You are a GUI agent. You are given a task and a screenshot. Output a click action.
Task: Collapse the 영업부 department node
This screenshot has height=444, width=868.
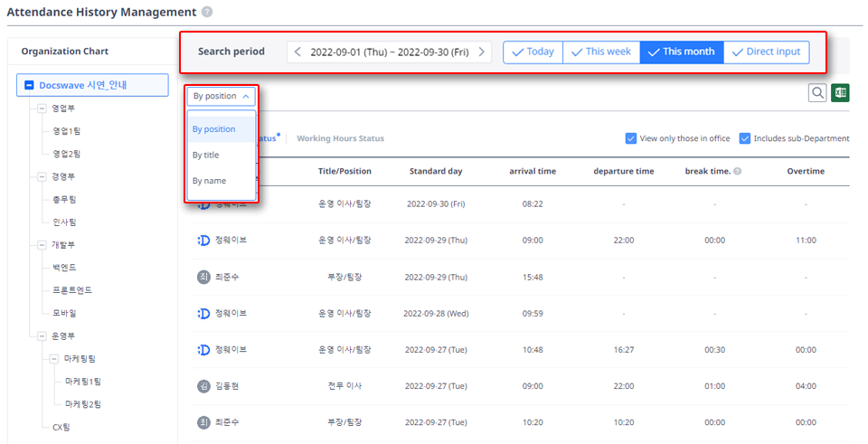(42, 109)
